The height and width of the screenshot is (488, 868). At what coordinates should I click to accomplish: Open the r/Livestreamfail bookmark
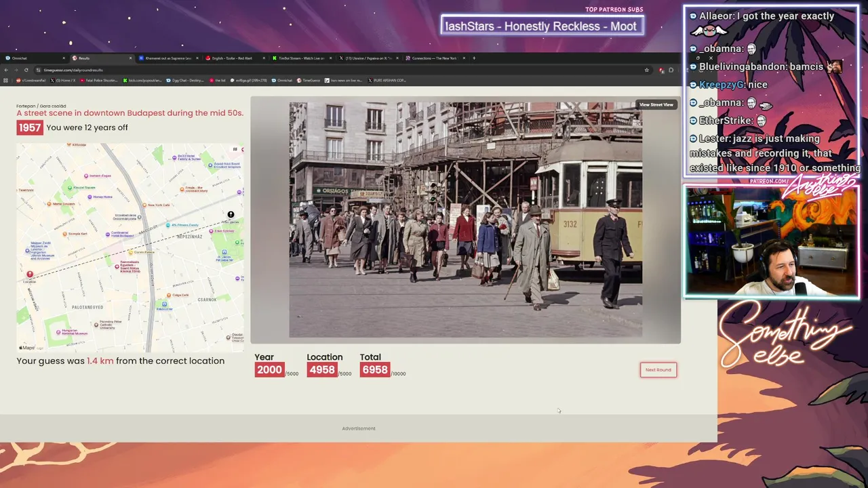click(31, 80)
